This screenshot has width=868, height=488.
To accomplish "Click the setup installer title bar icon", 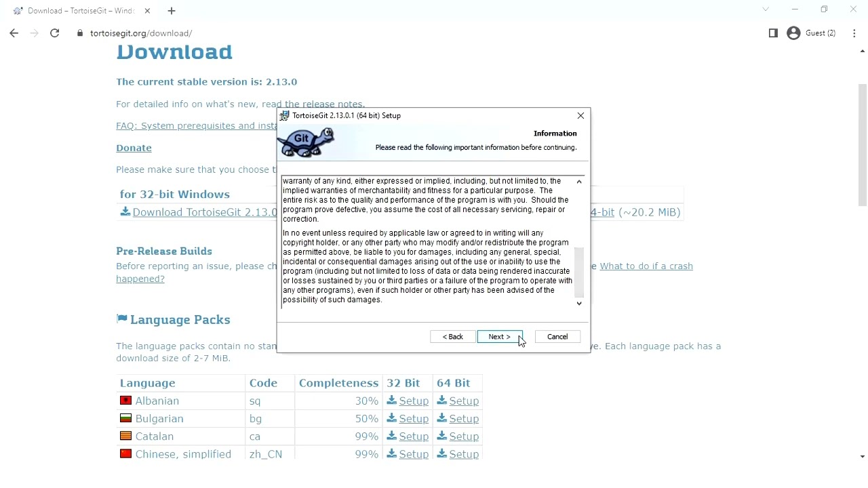I will pos(285,116).
